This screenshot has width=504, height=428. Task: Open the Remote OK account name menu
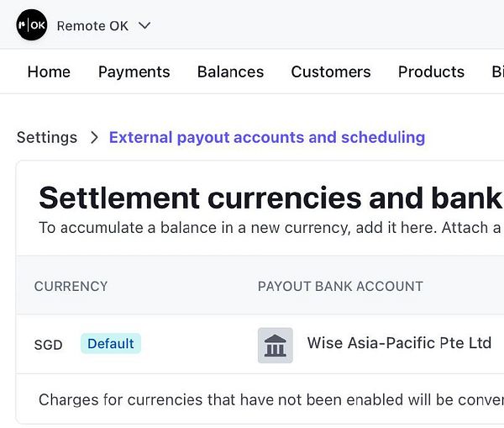[92, 25]
